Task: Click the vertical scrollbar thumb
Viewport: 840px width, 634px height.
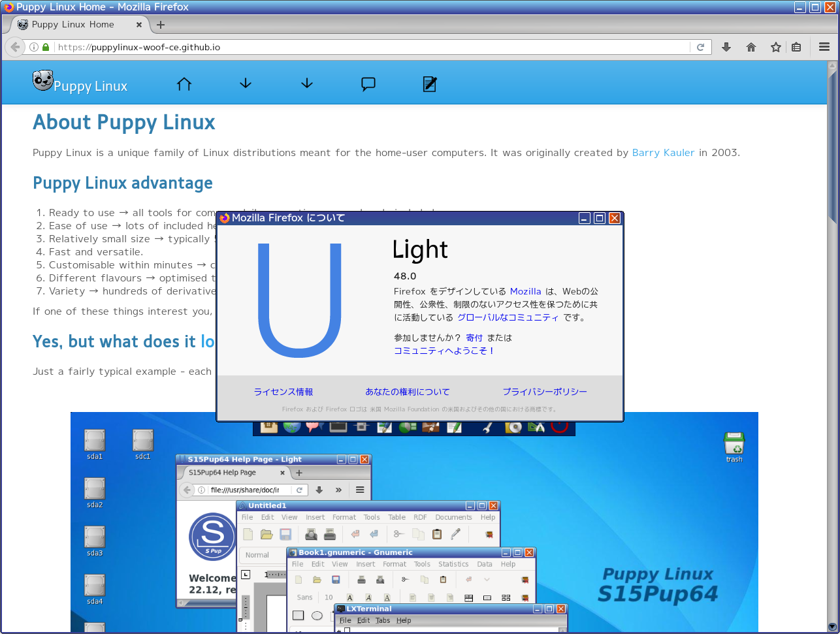Action: pos(832,147)
